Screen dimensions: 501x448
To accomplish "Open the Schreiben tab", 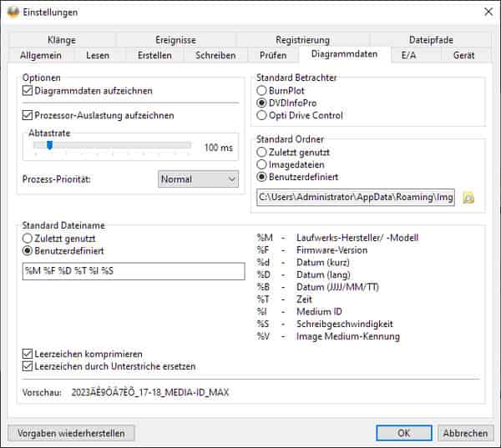I will [x=215, y=55].
